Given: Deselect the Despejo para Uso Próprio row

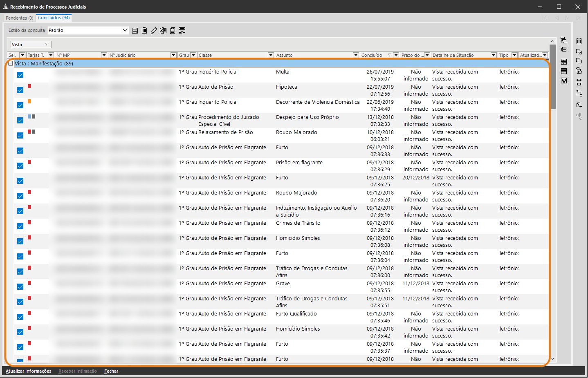Looking at the screenshot, I should pyautogui.click(x=20, y=121).
